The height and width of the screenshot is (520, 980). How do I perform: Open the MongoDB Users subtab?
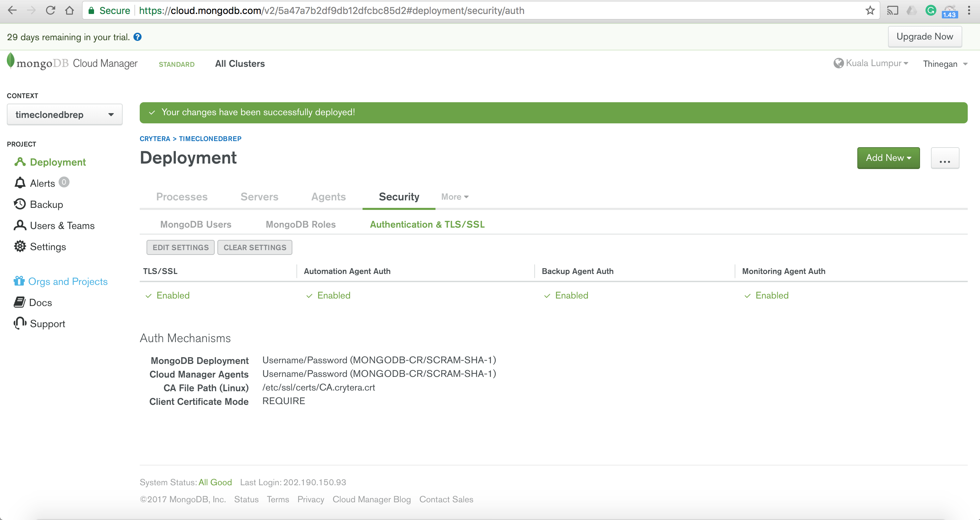pos(196,225)
